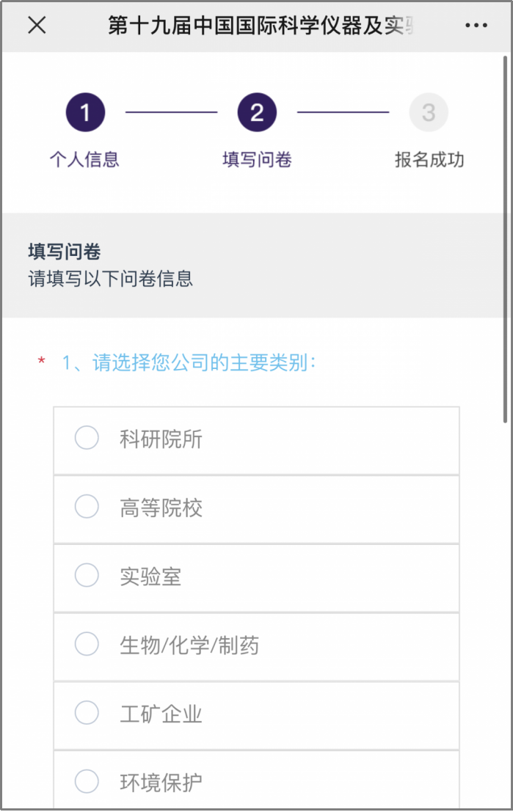Click the page title in header bar

pos(261,26)
